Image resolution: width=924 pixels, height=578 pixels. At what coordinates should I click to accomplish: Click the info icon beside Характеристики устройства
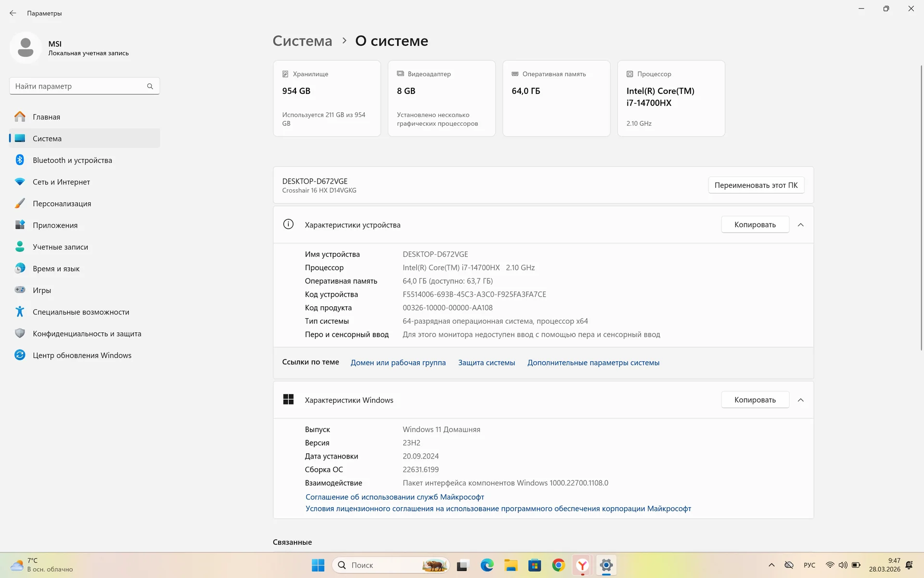click(x=288, y=224)
